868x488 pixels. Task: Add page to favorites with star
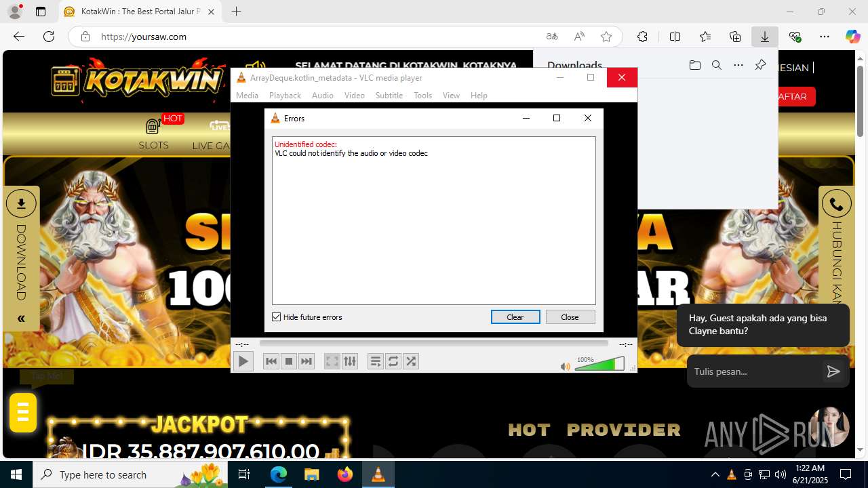606,37
